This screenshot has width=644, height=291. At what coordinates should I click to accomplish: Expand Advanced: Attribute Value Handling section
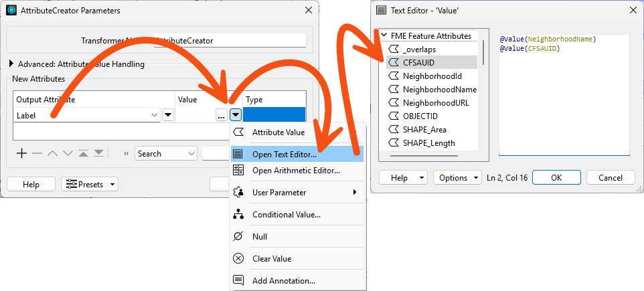[11, 64]
